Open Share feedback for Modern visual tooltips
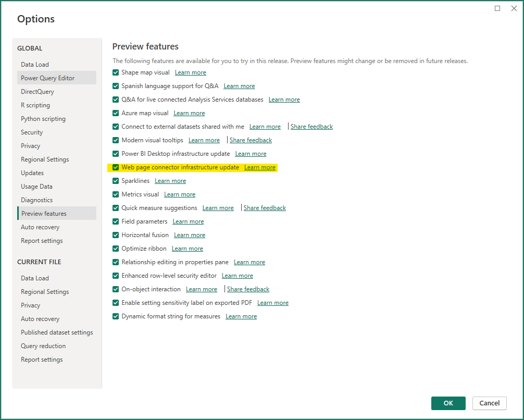This screenshot has width=524, height=420. [251, 140]
